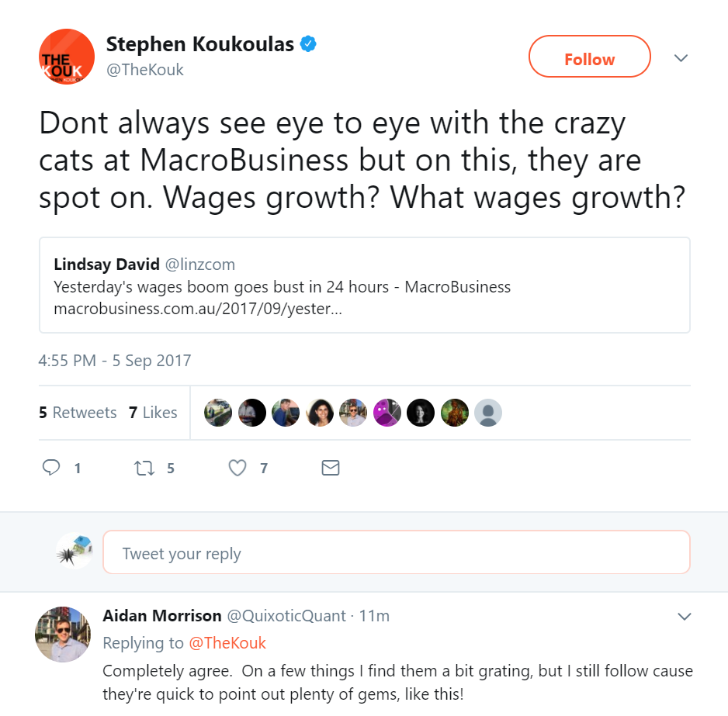Expand the tweet options chevron menu

681,58
